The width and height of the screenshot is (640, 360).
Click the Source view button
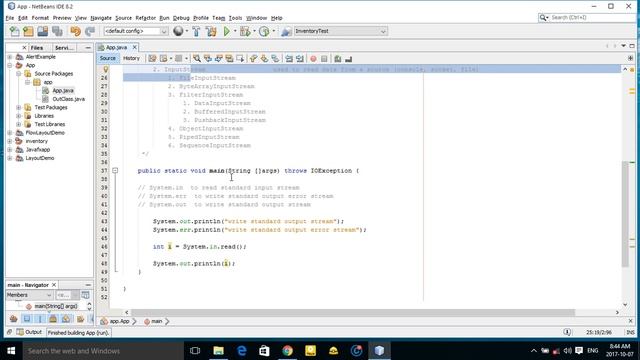pos(108,58)
